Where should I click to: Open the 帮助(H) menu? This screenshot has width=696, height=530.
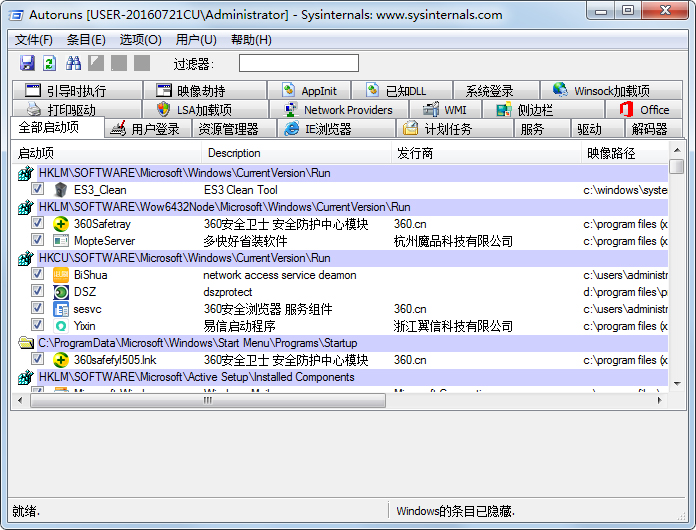[251, 40]
